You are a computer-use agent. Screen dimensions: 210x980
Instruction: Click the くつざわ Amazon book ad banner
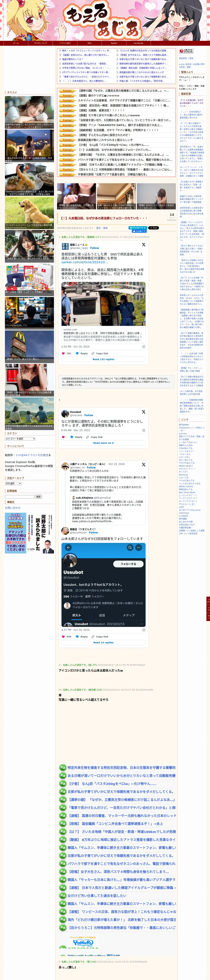tap(29, 533)
